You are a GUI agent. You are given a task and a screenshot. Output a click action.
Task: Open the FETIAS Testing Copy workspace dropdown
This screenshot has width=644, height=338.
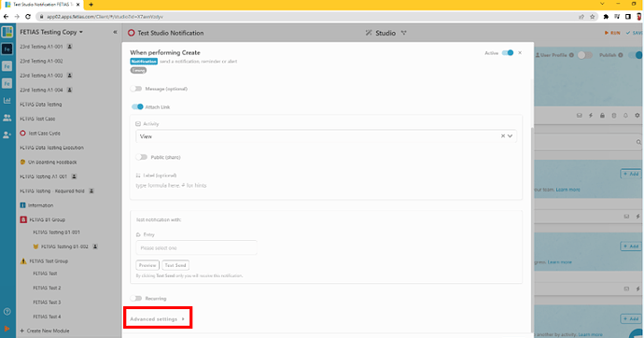[51, 32]
